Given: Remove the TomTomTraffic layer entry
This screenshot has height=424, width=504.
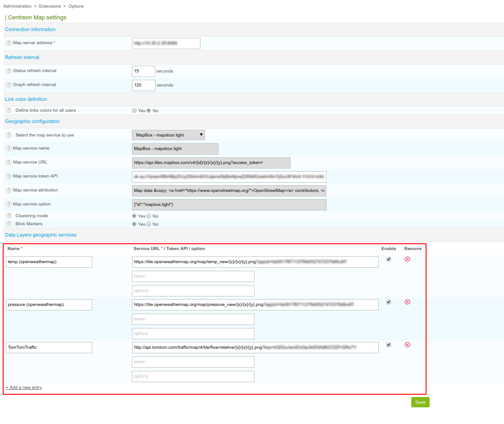Looking at the screenshot, I should 407,345.
